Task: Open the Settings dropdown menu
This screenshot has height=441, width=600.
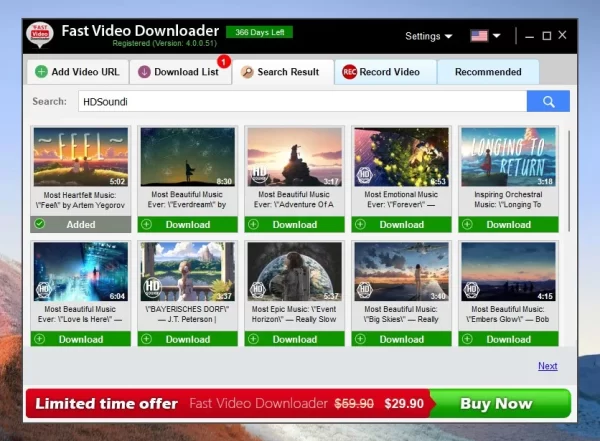Action: (x=429, y=36)
